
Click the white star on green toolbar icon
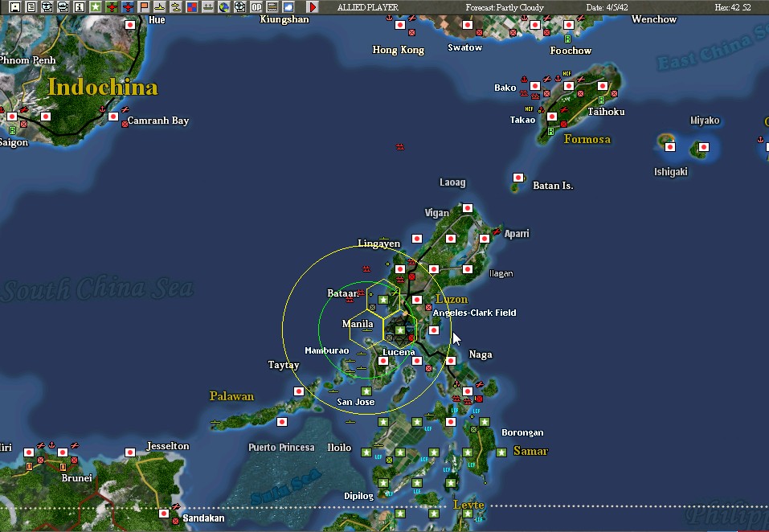tap(95, 7)
